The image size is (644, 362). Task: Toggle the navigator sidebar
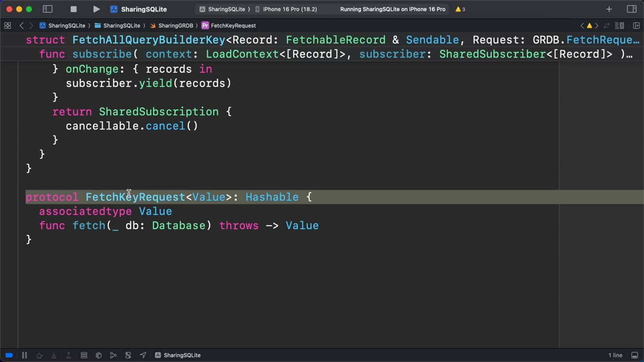coord(48,9)
